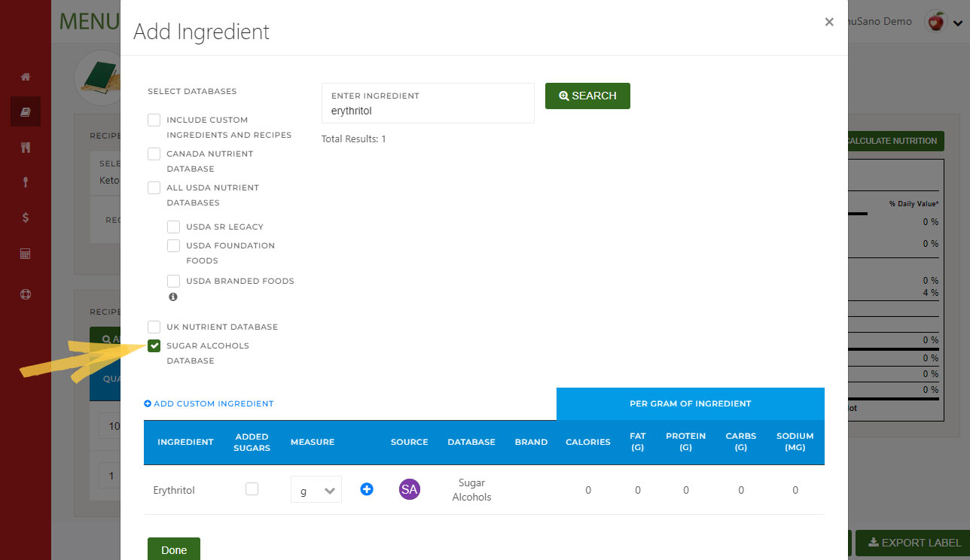Image resolution: width=970 pixels, height=560 pixels.
Task: Click the purple SA source badge
Action: [409, 489]
